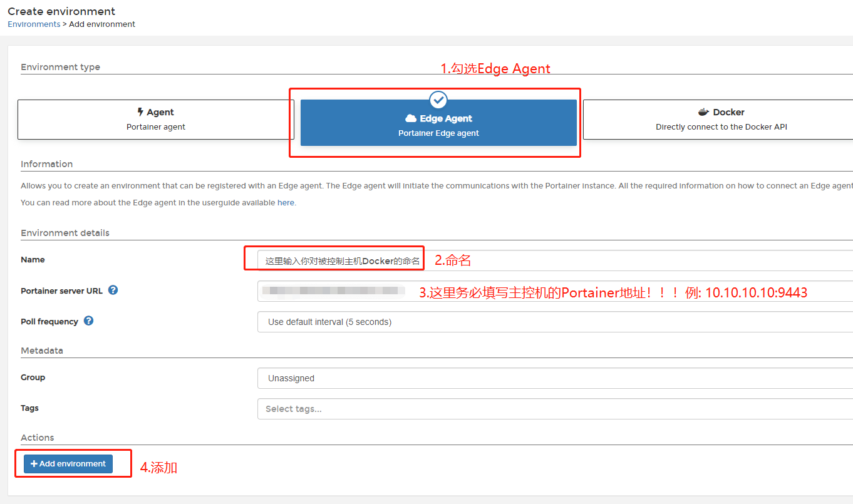Click the checkmark circle above Edge Agent
Viewport: 853px width, 504px height.
[438, 100]
